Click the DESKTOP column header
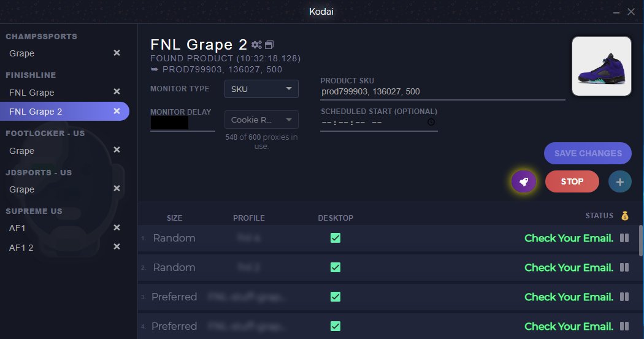The image size is (644, 339). (x=335, y=218)
